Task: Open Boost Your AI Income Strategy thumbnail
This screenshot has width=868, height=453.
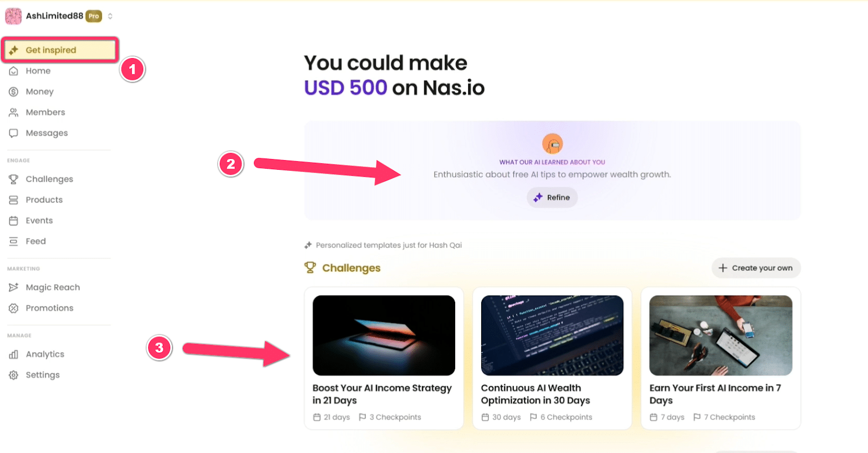Action: click(384, 335)
